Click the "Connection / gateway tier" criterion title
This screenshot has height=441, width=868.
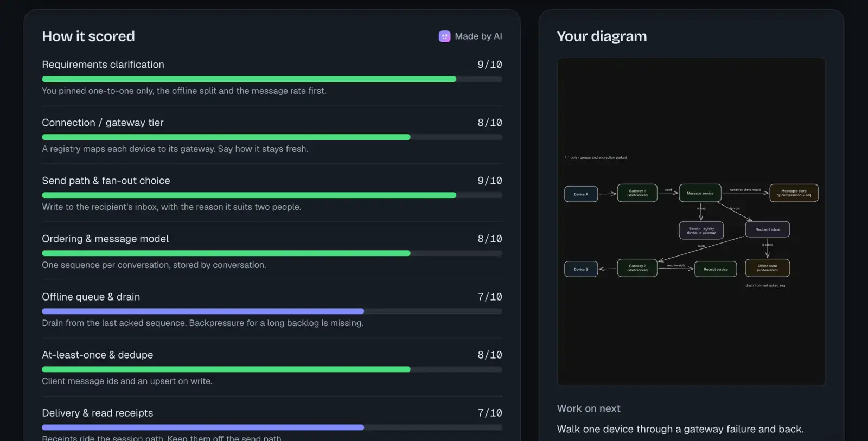[103, 123]
